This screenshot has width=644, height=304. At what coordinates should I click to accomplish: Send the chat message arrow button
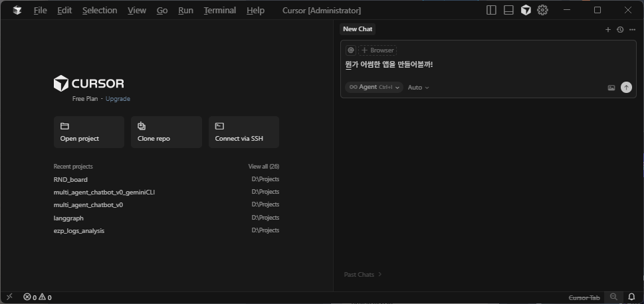(626, 88)
